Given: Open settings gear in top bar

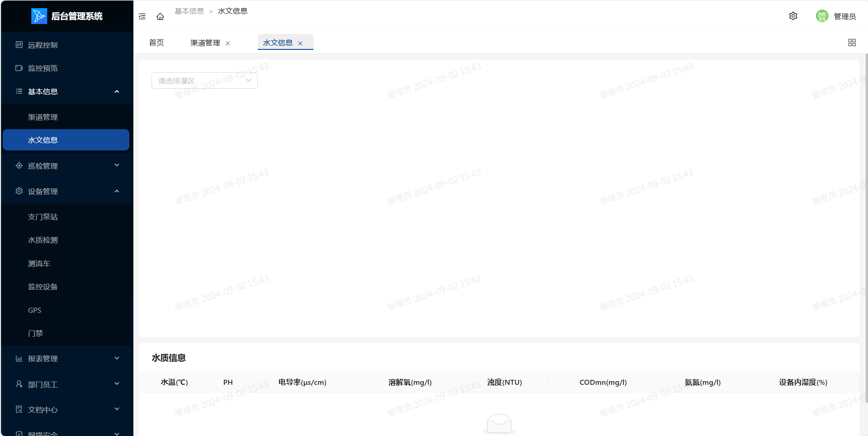Looking at the screenshot, I should coord(793,16).
